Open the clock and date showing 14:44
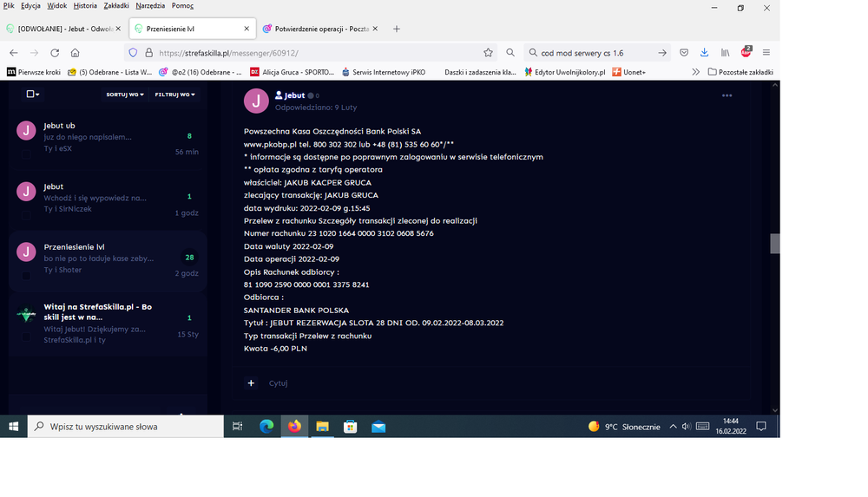Viewport: 868px width, 497px height. (x=731, y=426)
